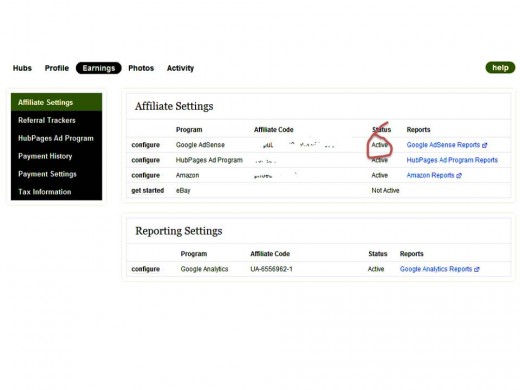Screen dimensions: 520x390
Task: Click the Active status for Google Analytics
Action: pyautogui.click(x=376, y=269)
